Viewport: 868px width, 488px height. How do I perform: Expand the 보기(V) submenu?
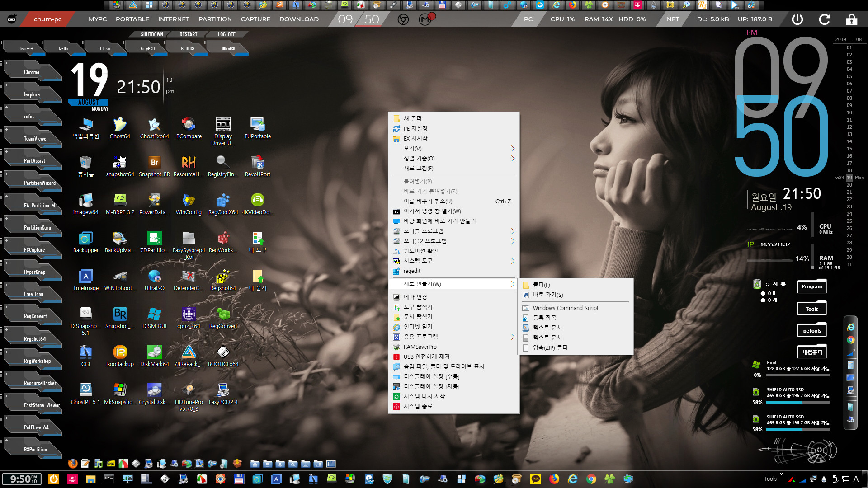pyautogui.click(x=454, y=148)
